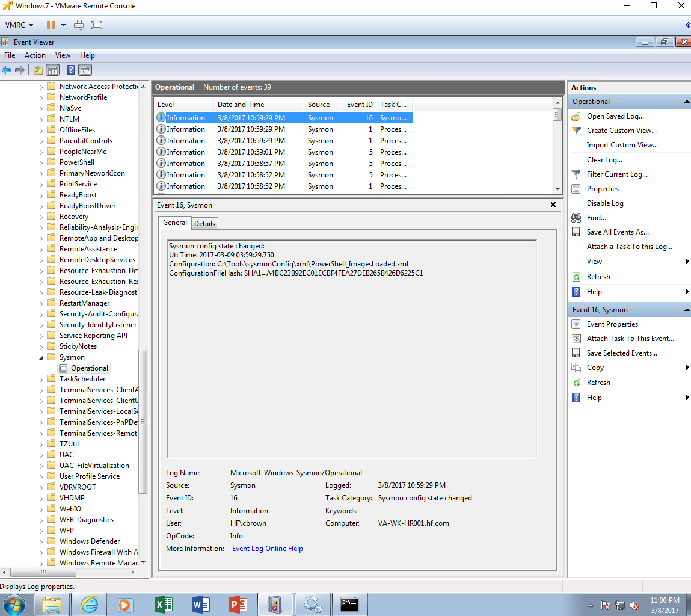Click the Up One Level toolbar icon
This screenshot has height=616, width=691.
pos(38,70)
